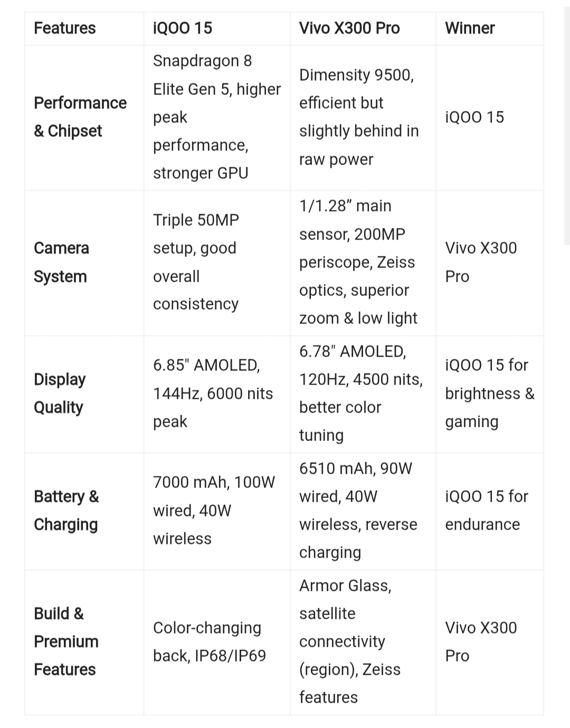This screenshot has width=570, height=728.
Task: Select the Display Quality row label
Action: click(60, 393)
